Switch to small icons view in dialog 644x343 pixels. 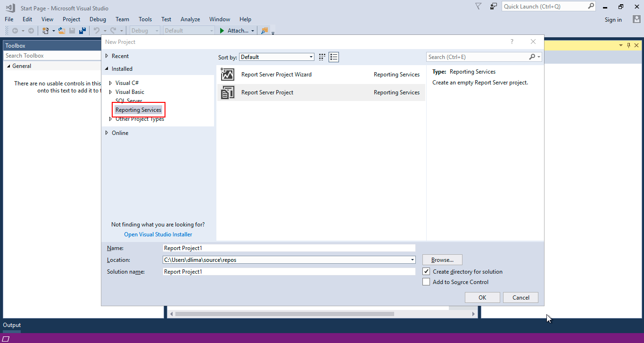(322, 57)
